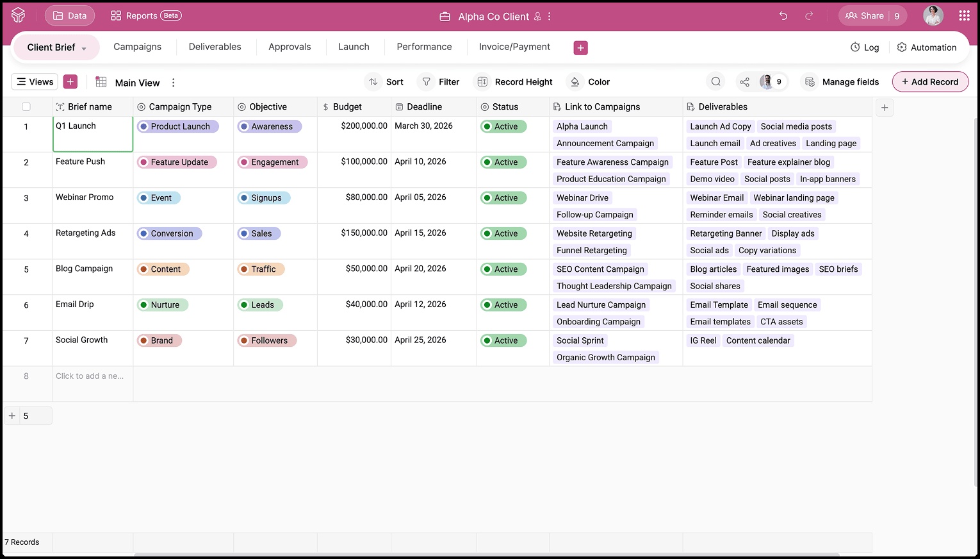
Task: Add rows using bottom plus icon
Action: click(12, 415)
